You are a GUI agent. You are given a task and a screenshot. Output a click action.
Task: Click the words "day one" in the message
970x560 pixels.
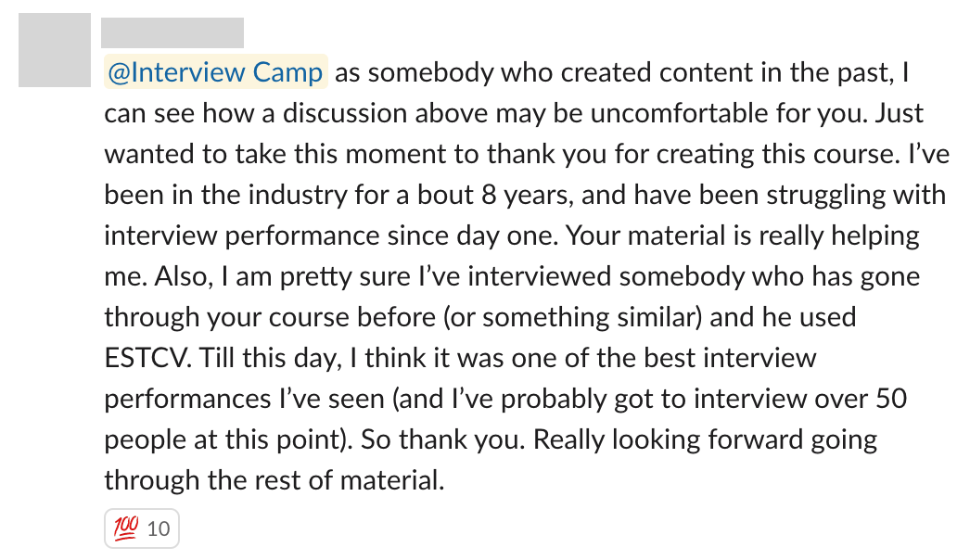(507, 235)
